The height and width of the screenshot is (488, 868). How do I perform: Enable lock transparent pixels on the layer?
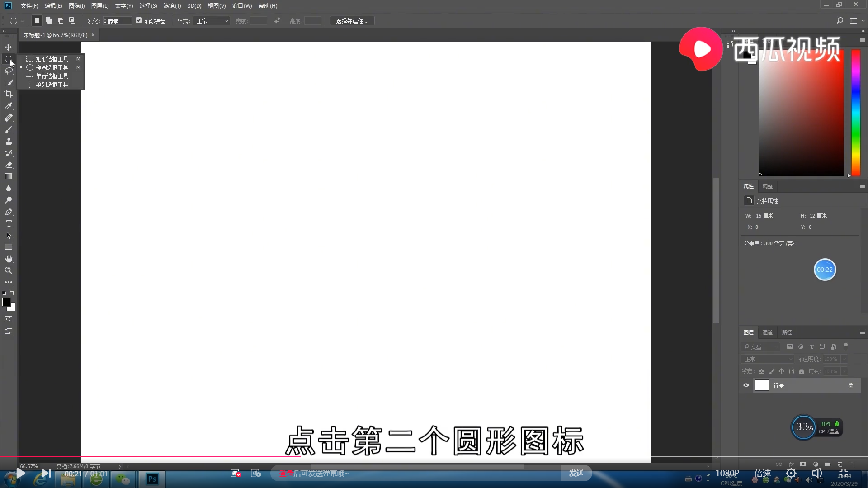[761, 371]
